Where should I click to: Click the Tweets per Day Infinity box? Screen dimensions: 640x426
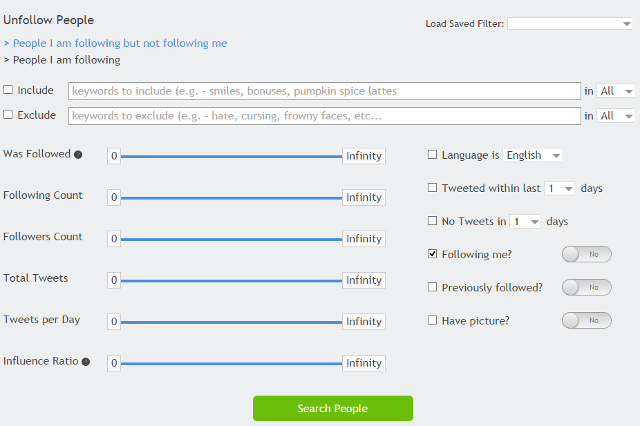(x=364, y=322)
